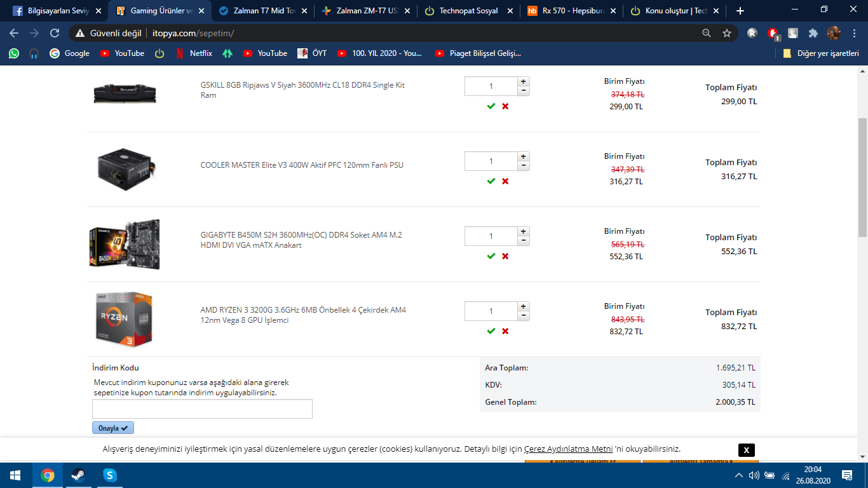868x488 pixels.
Task: Confirm quantity with green check for COOLER MASTER PSU
Action: pos(491,181)
